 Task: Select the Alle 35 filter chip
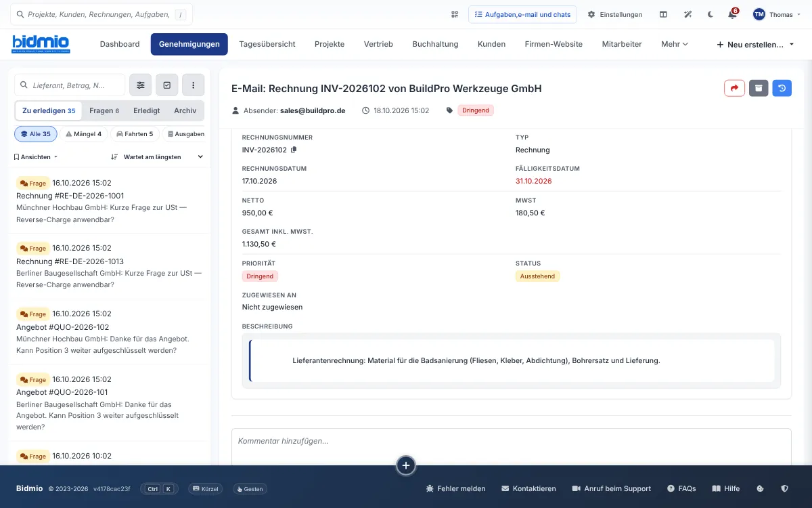(x=36, y=134)
